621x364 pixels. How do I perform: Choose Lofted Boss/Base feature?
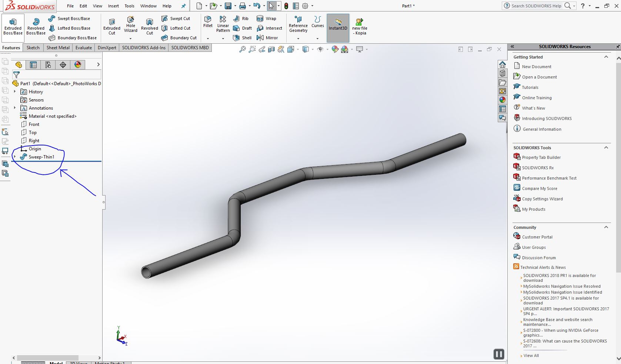click(x=69, y=28)
